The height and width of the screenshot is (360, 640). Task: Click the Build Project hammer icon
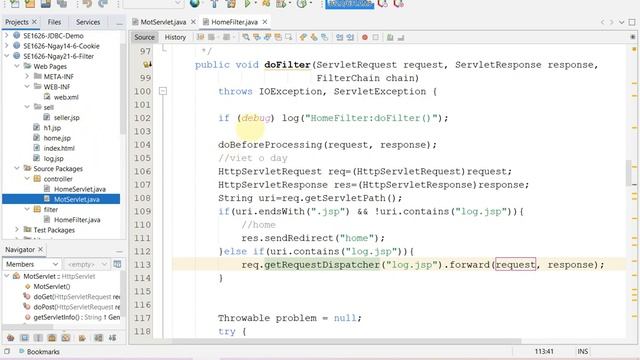coord(214,4)
